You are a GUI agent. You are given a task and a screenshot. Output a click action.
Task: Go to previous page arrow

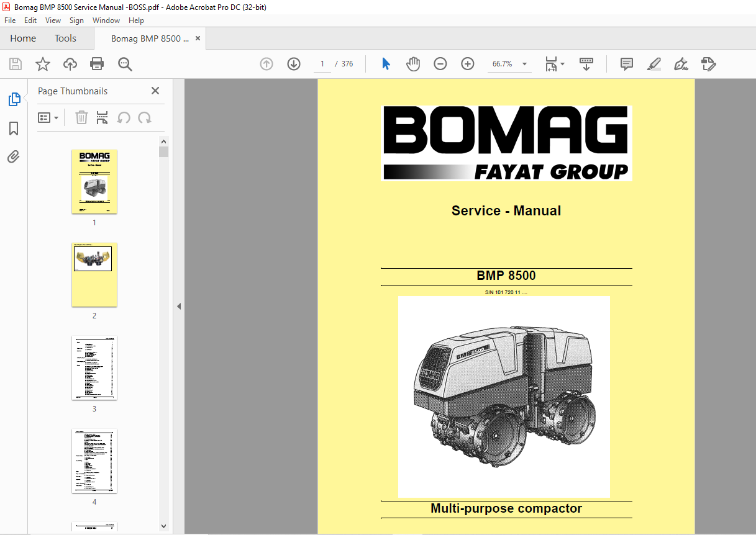[266, 64]
